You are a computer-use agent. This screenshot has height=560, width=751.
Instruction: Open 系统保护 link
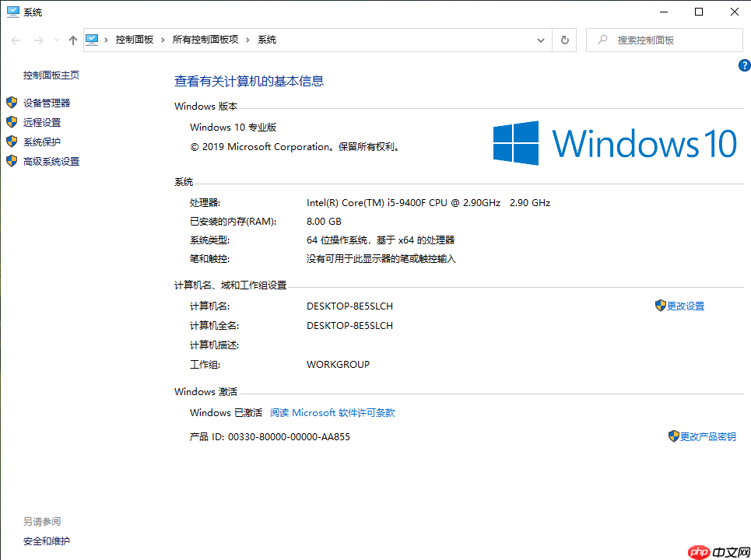42,142
